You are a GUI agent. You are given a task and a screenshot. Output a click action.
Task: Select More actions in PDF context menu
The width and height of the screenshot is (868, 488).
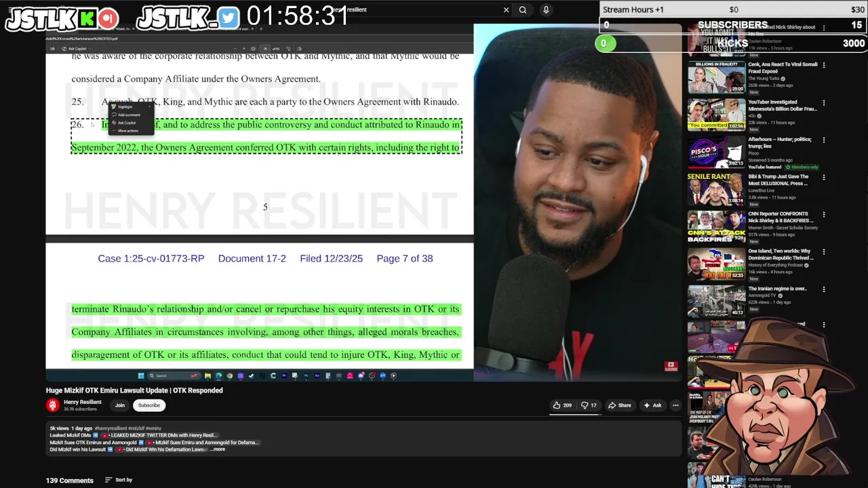(127, 130)
